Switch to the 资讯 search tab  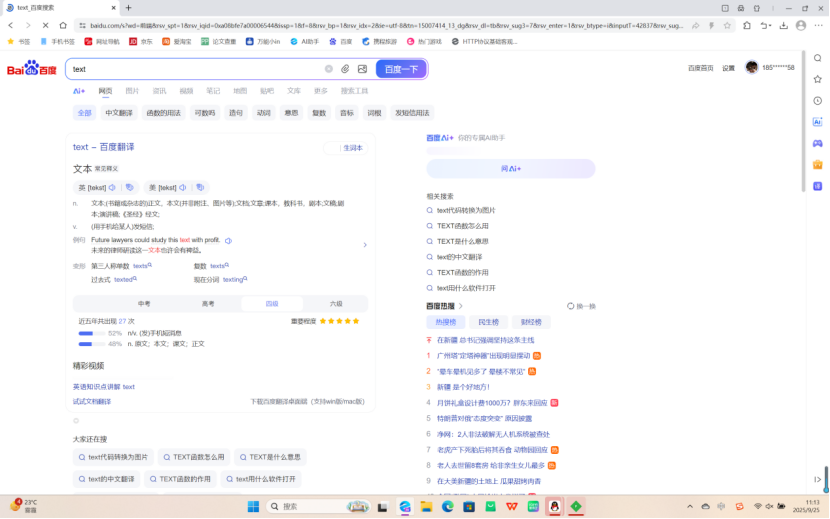tap(159, 91)
